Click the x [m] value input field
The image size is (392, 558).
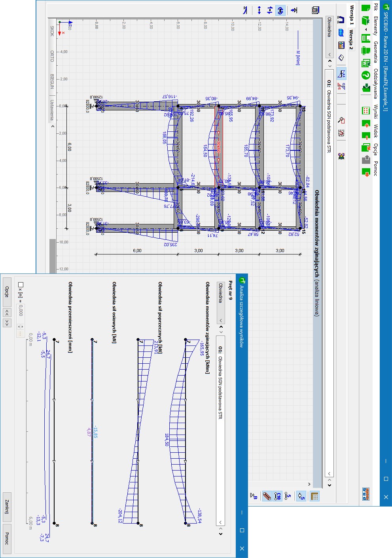click(x=21, y=310)
